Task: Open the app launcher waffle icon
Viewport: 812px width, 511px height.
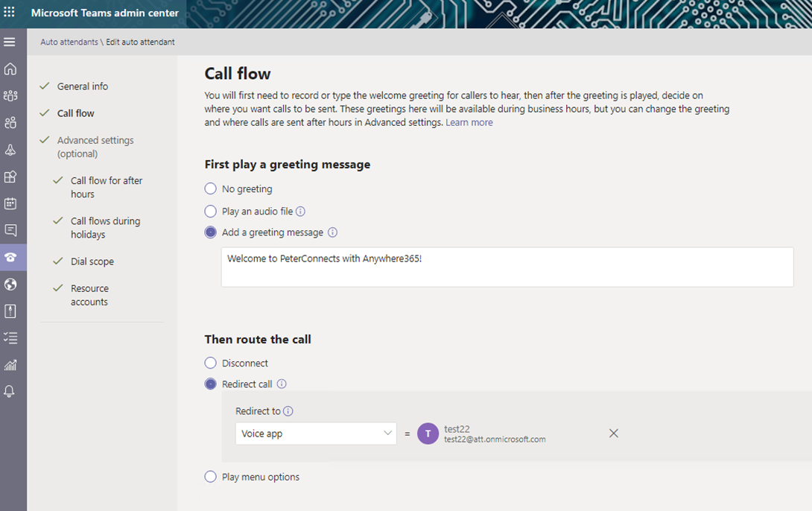Action: [x=10, y=13]
